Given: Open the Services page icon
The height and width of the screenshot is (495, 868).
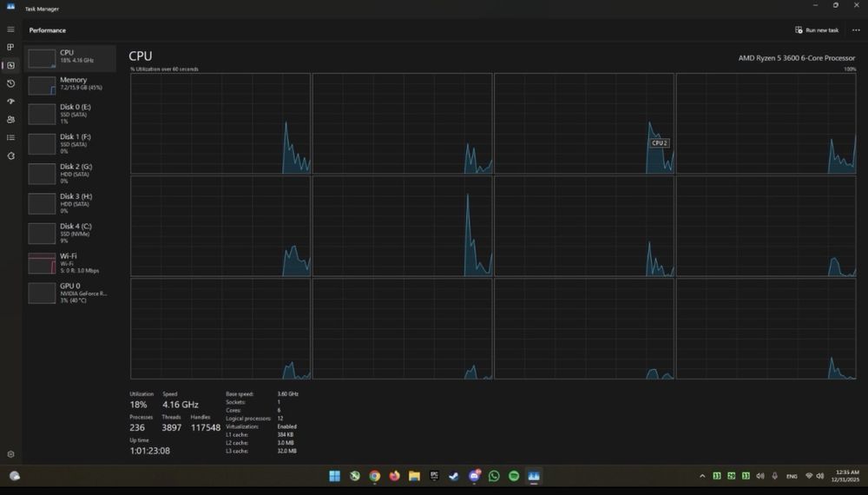Looking at the screenshot, I should pyautogui.click(x=10, y=156).
